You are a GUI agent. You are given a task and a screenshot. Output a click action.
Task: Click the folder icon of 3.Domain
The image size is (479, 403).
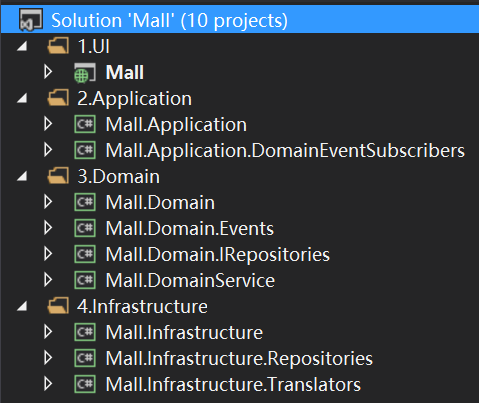tap(58, 176)
